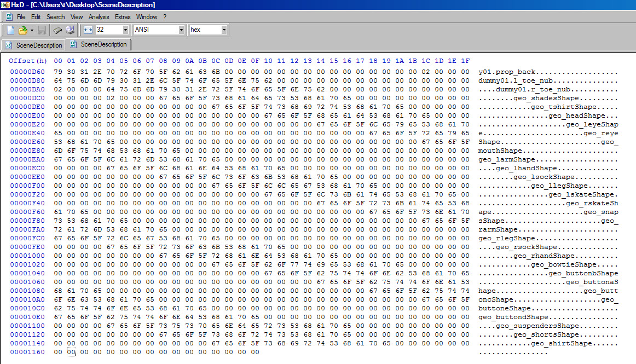Open the Window menu
636x364 pixels.
tap(147, 17)
